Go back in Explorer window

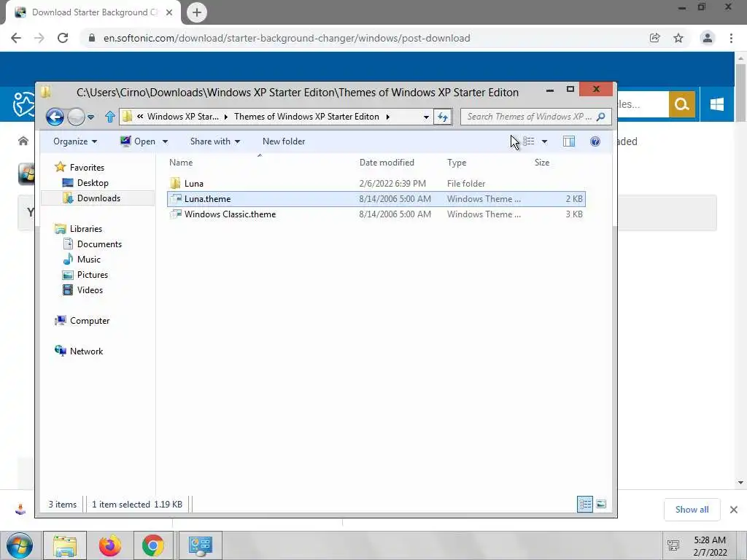(x=55, y=117)
